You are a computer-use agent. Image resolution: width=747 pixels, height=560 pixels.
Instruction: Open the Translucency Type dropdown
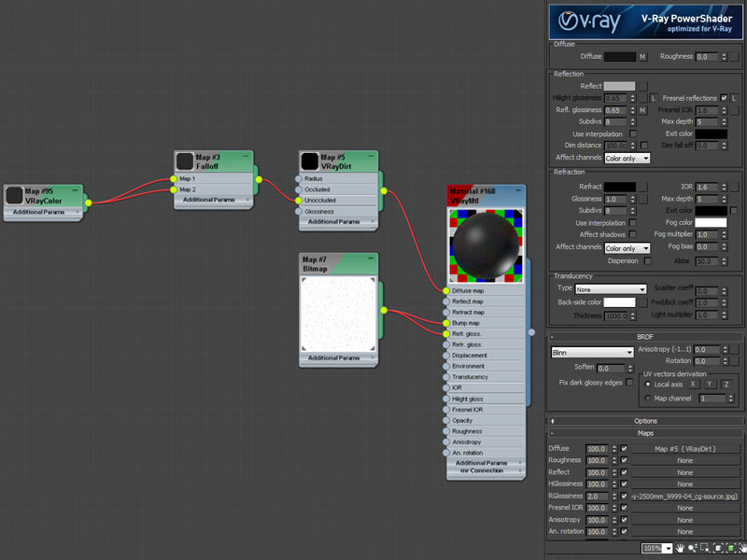pyautogui.click(x=611, y=289)
